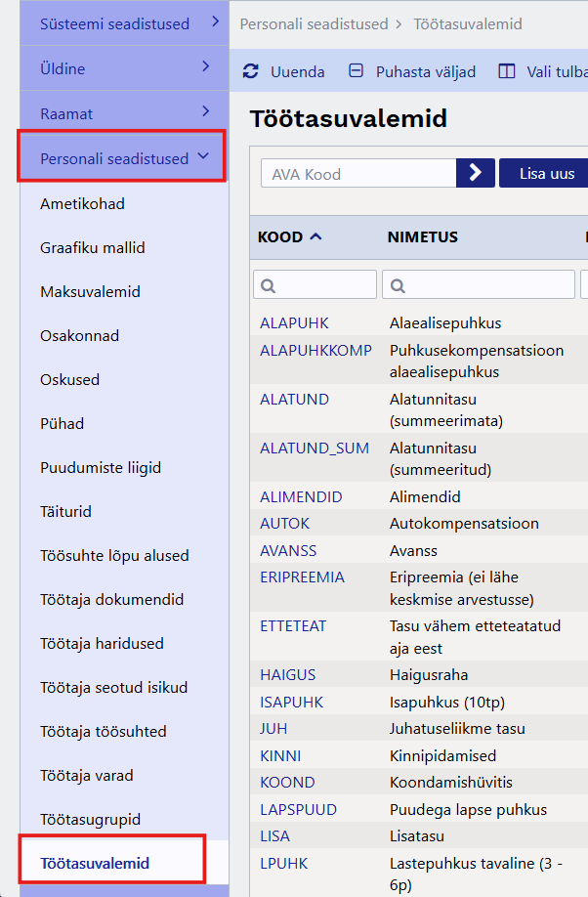Click the search icon in KOOD filter
Viewport: 588px width, 897px height.
[268, 285]
